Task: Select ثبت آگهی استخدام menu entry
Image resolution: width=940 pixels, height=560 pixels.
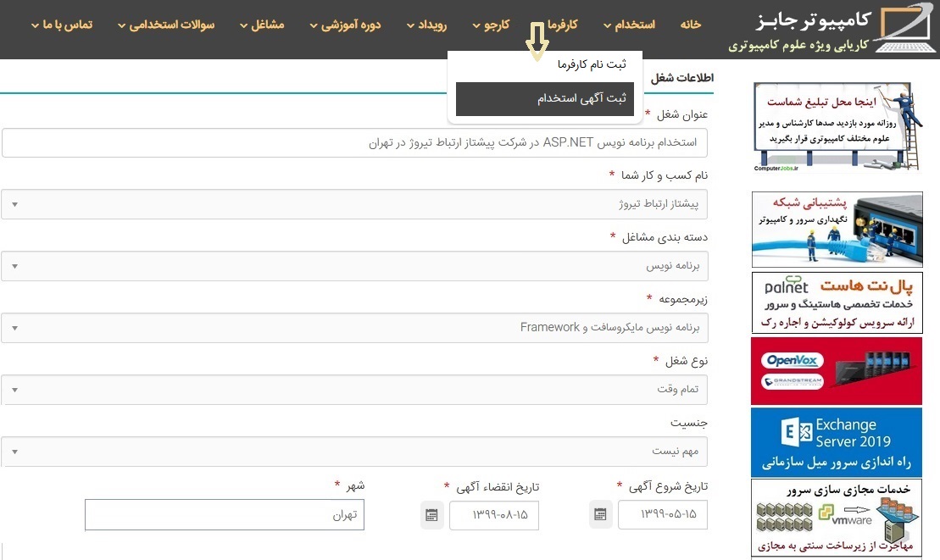Action: click(545, 99)
